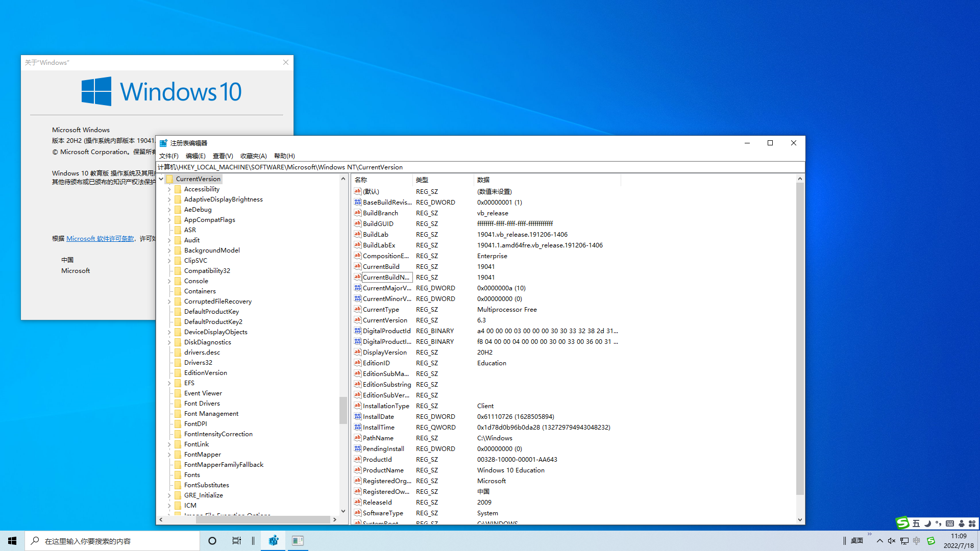Collapse the CurrentVersion tree node
Viewport: 980px width, 551px height.
click(x=161, y=179)
